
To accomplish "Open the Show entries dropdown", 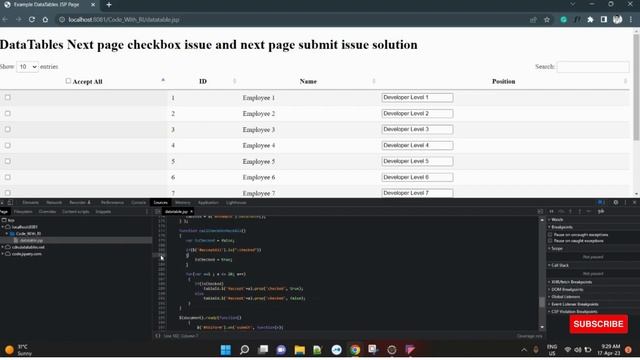I will [x=27, y=67].
